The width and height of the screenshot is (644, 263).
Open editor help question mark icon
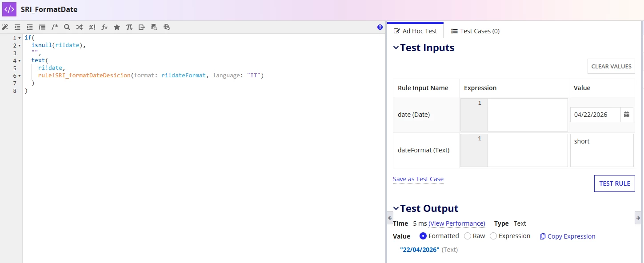click(380, 27)
